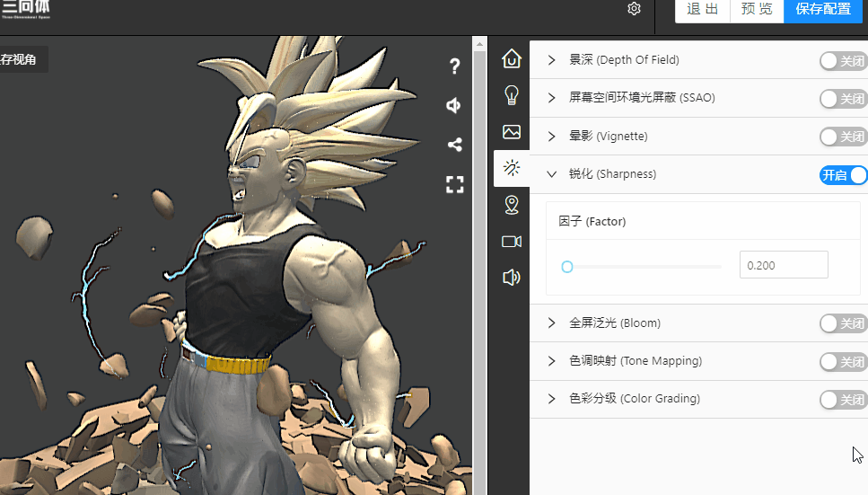Share the 3D model

(x=454, y=145)
